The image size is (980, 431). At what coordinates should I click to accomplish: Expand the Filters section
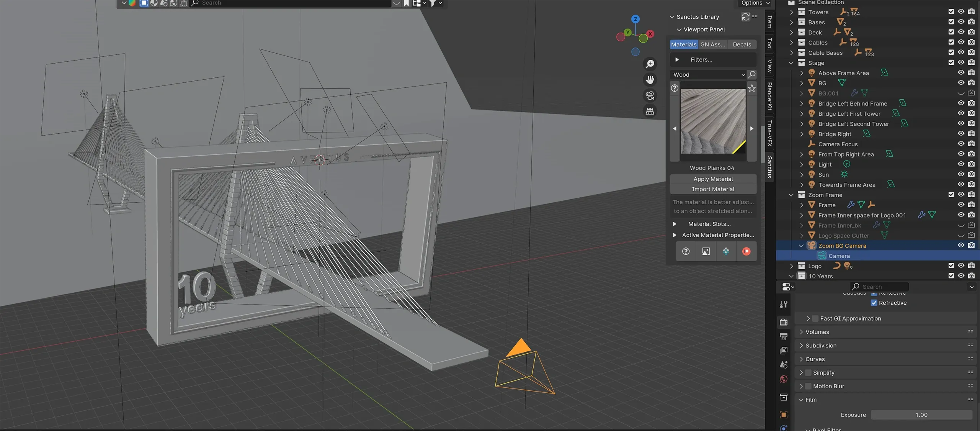coord(713,59)
